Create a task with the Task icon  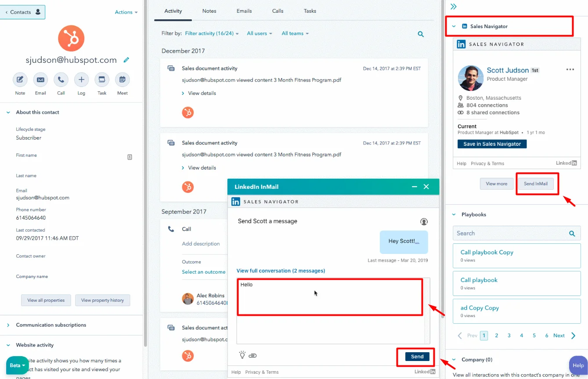(102, 80)
